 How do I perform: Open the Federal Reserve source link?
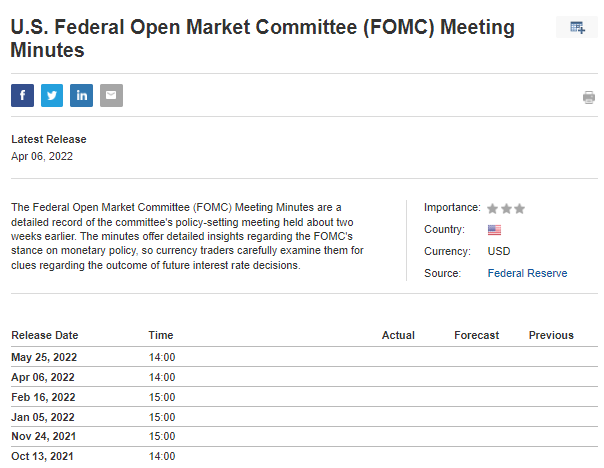[x=527, y=273]
